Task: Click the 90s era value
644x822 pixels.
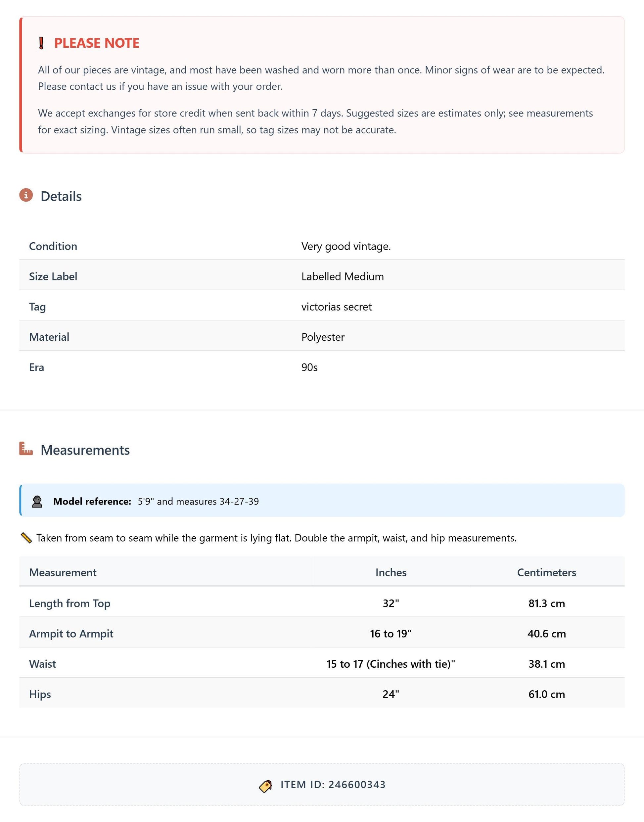Action: point(309,367)
